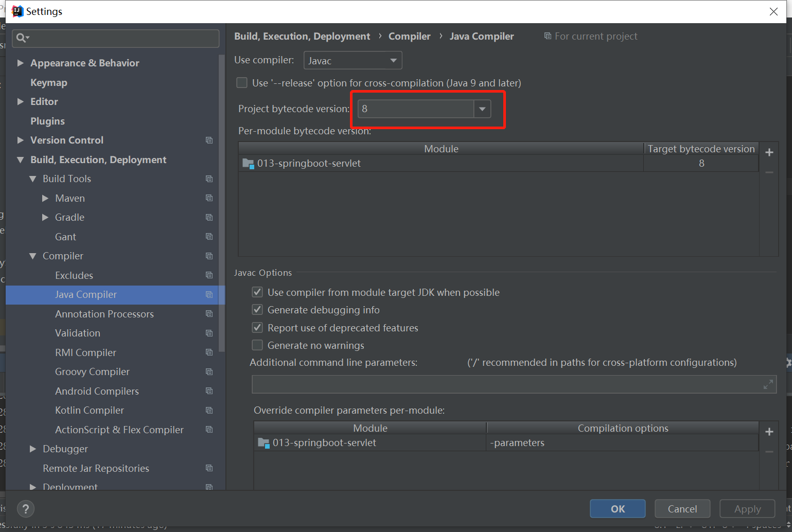This screenshot has height=532, width=792.
Task: Click the settings tree vertical scrollbar
Action: coord(222,203)
